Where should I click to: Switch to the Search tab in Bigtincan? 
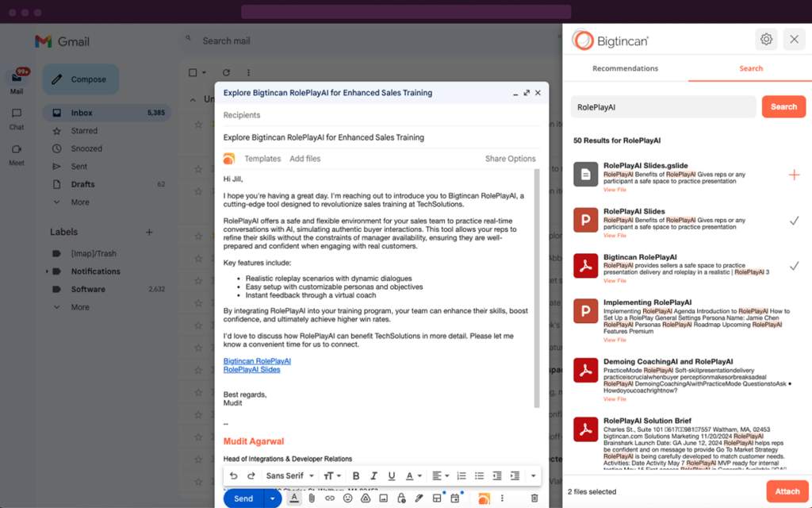point(751,68)
